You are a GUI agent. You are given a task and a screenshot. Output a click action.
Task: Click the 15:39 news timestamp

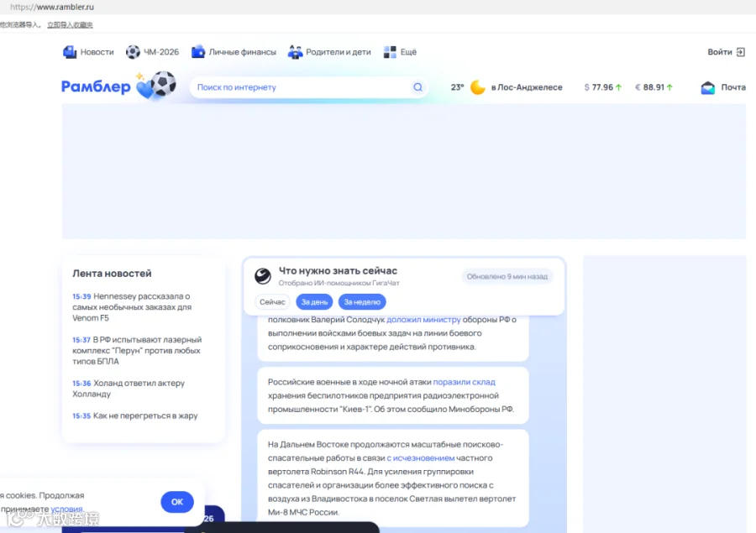81,296
